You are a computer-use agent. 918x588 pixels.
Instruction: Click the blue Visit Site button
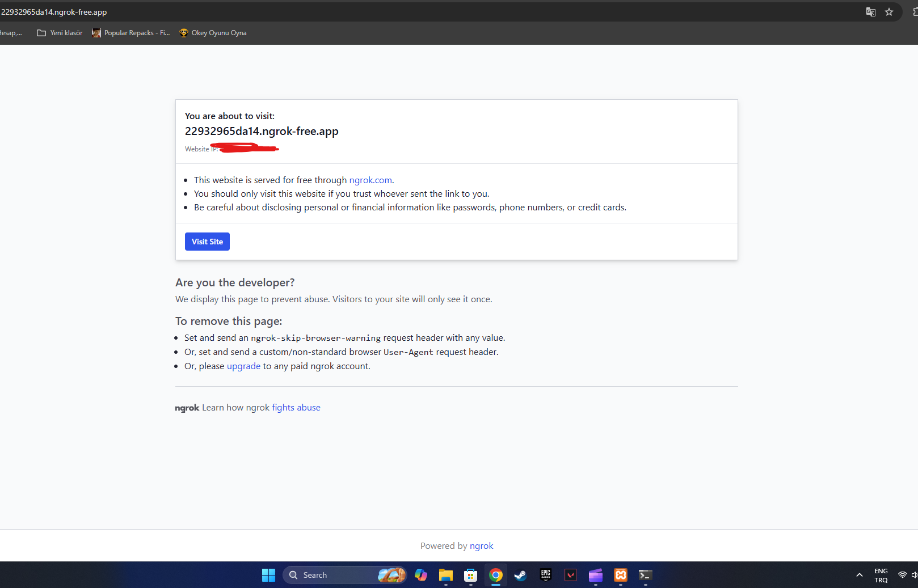207,242
